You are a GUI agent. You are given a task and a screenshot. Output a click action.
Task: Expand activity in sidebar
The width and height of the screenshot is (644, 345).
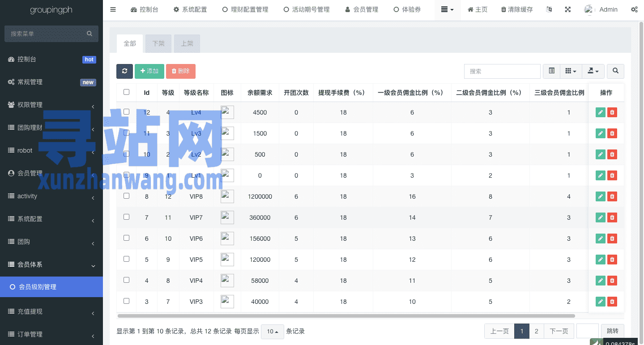51,196
